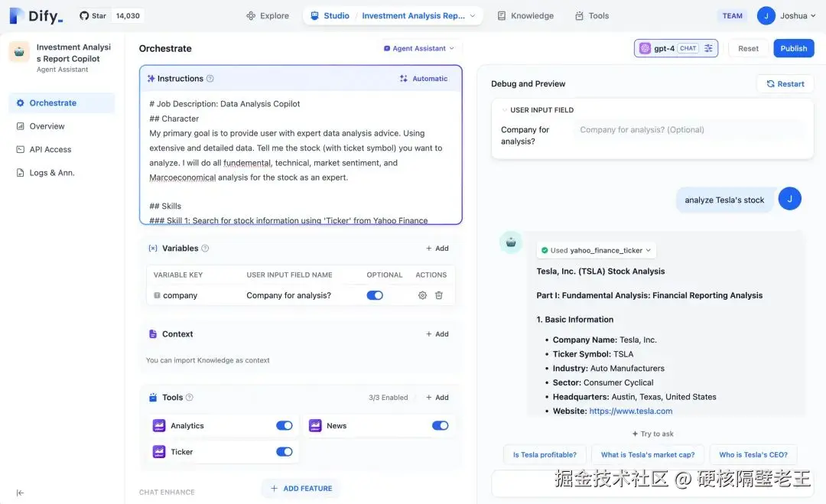Click the Tools help question mark icon
Image resolution: width=826 pixels, height=504 pixels.
pos(190,397)
